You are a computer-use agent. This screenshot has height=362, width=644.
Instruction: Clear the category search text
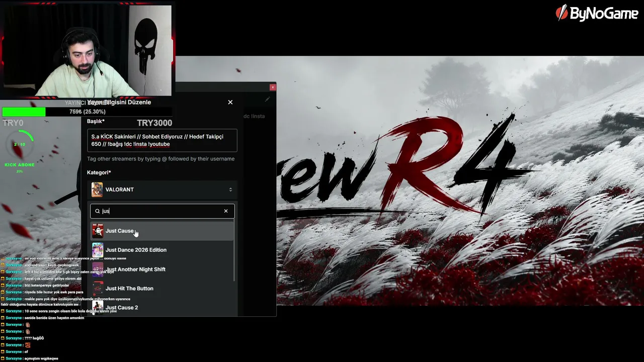(226, 211)
